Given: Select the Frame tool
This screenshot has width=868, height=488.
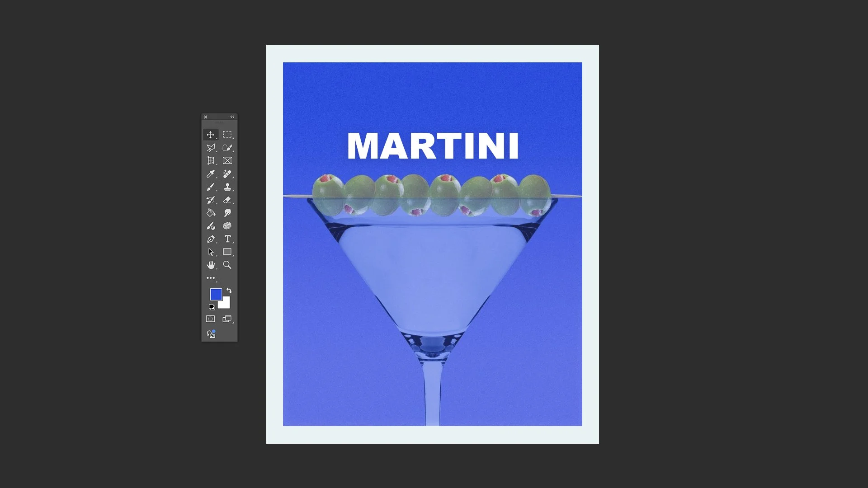Looking at the screenshot, I should pyautogui.click(x=227, y=161).
